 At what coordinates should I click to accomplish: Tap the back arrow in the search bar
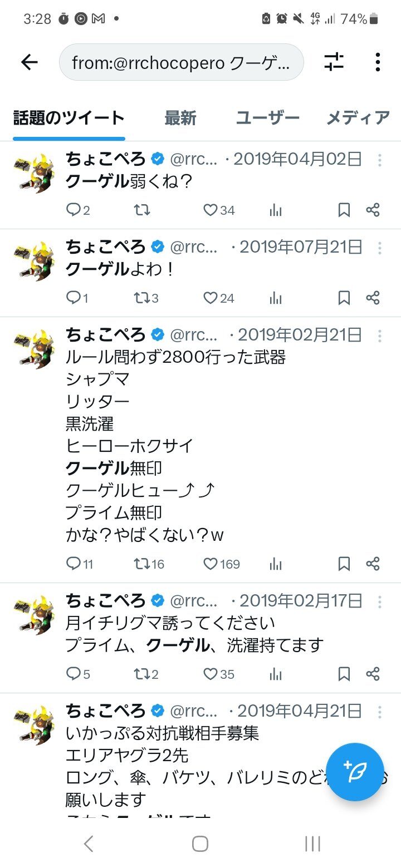[29, 62]
